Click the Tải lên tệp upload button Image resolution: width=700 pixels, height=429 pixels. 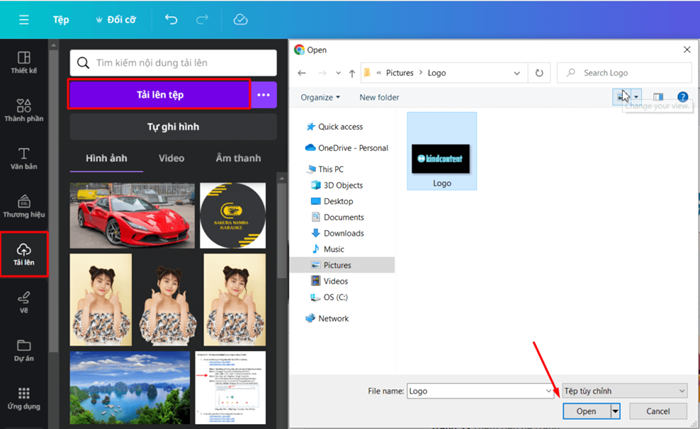click(x=159, y=94)
